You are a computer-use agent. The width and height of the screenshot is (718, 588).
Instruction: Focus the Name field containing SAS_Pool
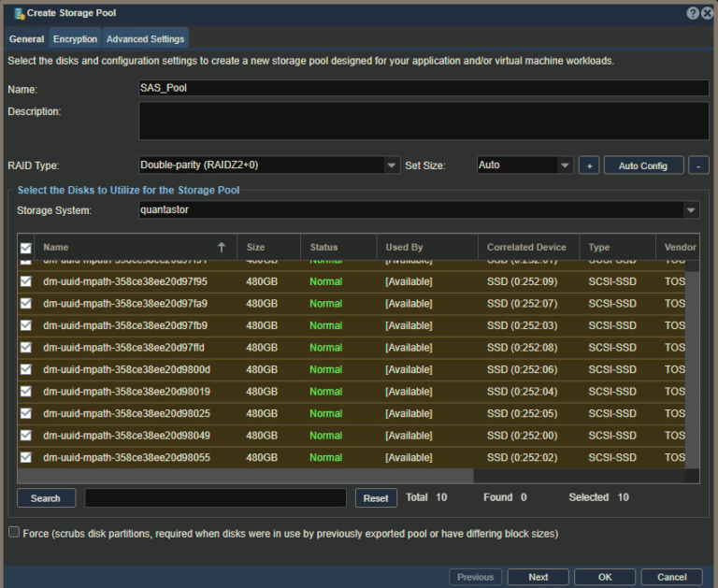[424, 88]
